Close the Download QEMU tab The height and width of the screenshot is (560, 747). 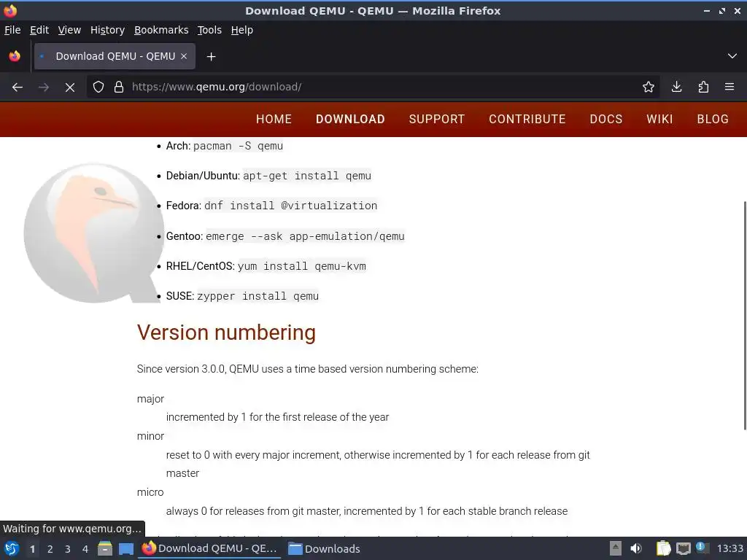tap(184, 56)
